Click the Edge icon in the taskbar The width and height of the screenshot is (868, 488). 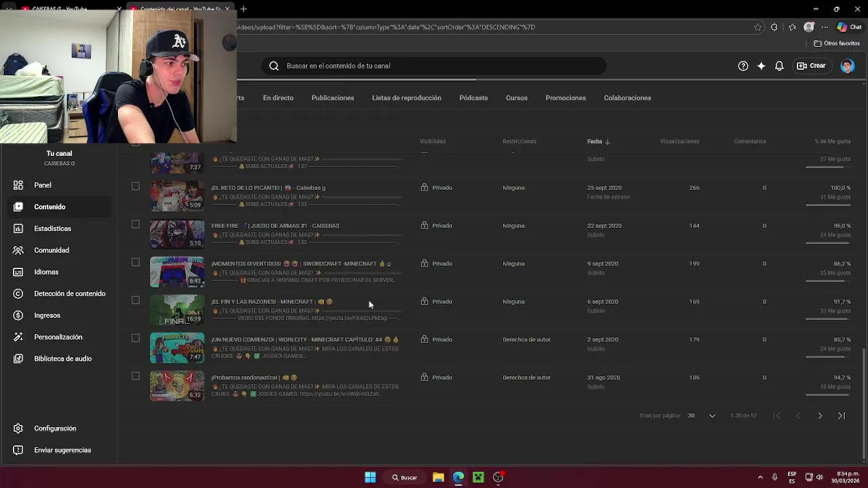[458, 477]
